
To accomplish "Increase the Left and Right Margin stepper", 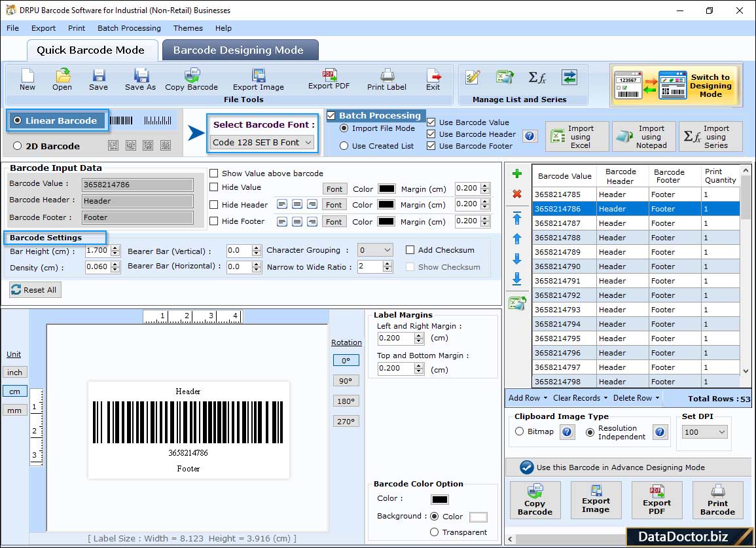I will [420, 335].
